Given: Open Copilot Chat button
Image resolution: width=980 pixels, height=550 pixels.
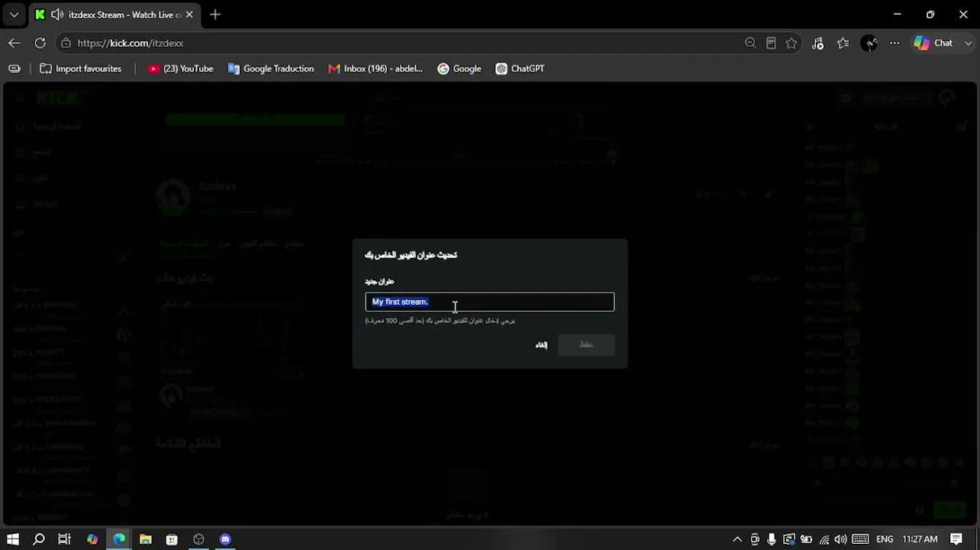Looking at the screenshot, I should 933,44.
